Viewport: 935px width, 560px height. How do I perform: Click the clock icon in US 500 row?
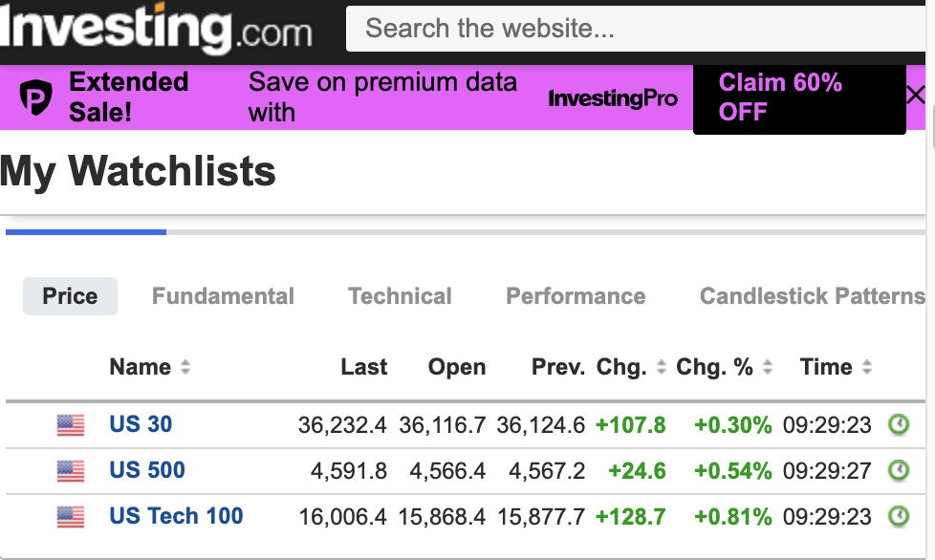[899, 470]
